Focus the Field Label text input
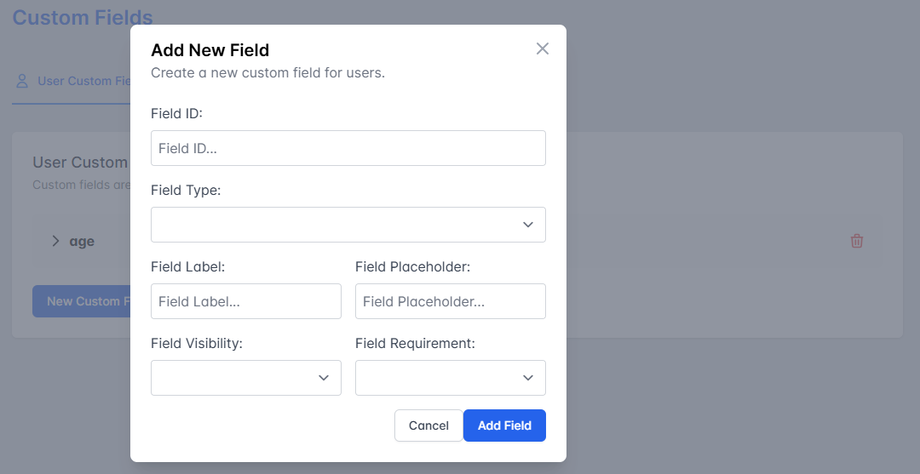920x474 pixels. 246,301
